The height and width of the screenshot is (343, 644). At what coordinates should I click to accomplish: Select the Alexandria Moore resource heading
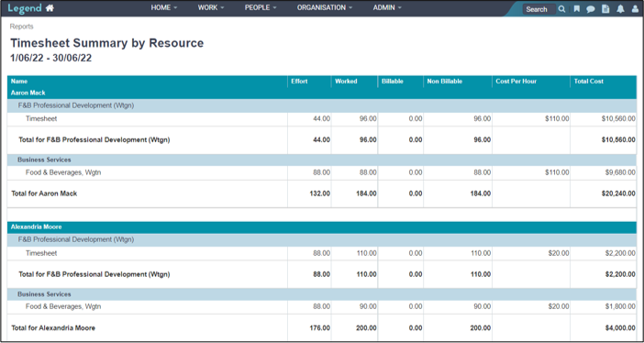[x=36, y=227]
